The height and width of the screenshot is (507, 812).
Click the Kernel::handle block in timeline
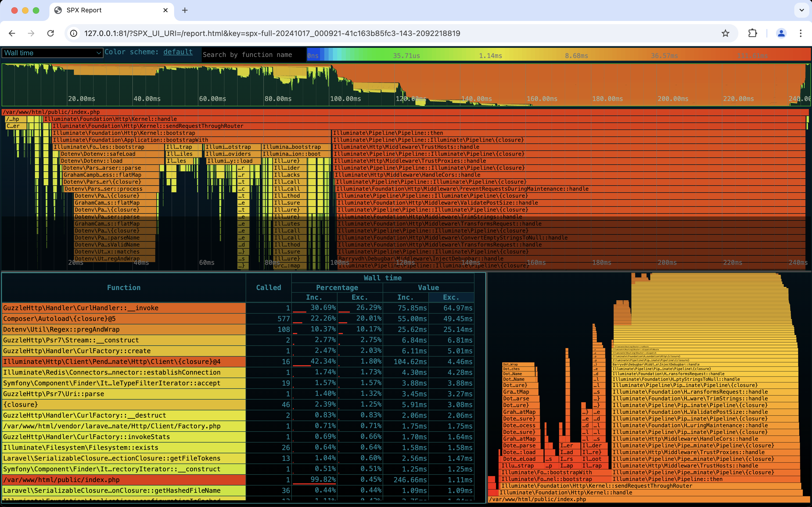coord(111,119)
